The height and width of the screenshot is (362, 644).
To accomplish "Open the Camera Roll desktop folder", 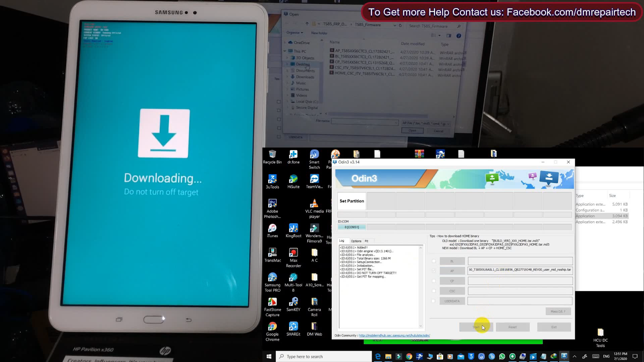I will click(x=314, y=307).
